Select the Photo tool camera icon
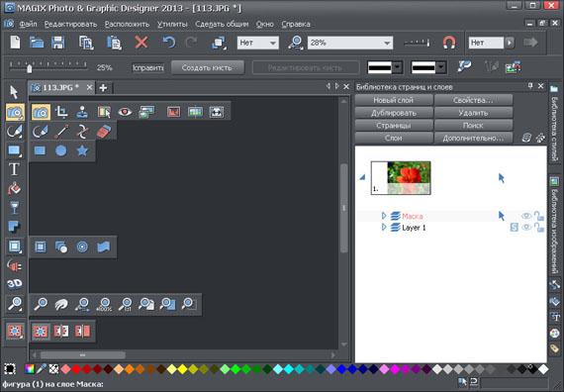The height and width of the screenshot is (392, 564). pos(15,112)
